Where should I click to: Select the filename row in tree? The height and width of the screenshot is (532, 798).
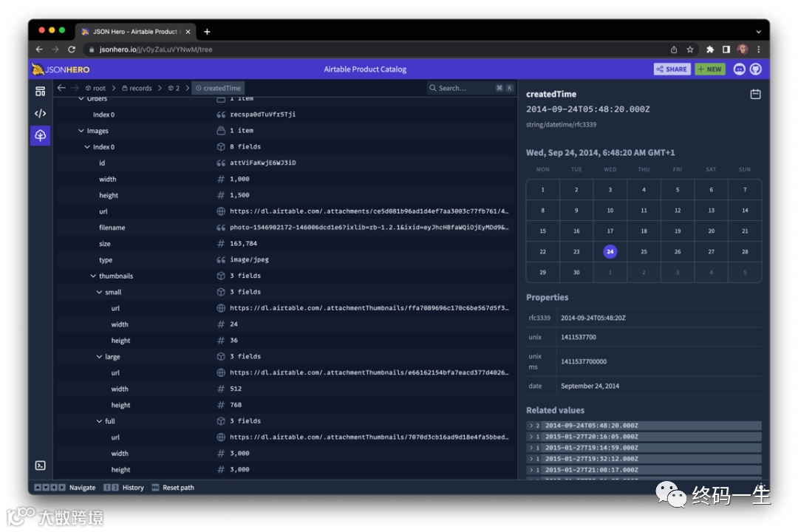pyautogui.click(x=285, y=228)
